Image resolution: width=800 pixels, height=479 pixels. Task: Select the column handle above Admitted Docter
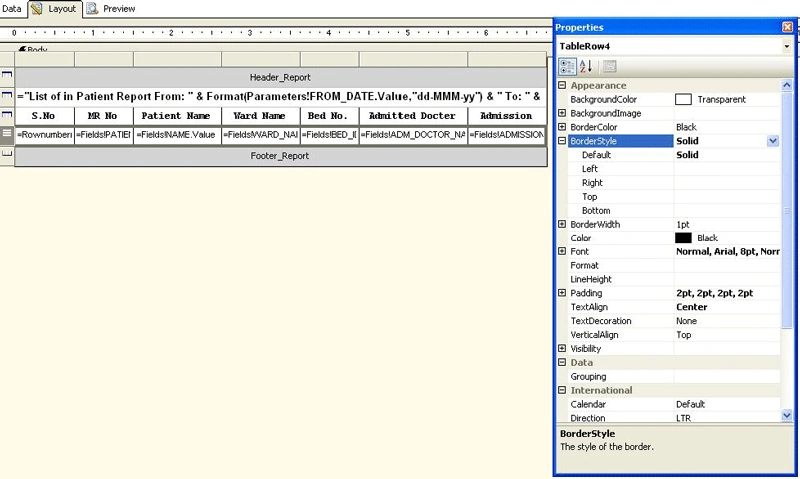coord(413,59)
